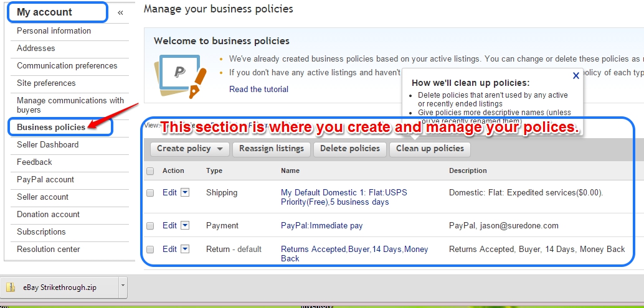
Task: Open PayPal:Immediate pay policy name
Action: pos(321,226)
